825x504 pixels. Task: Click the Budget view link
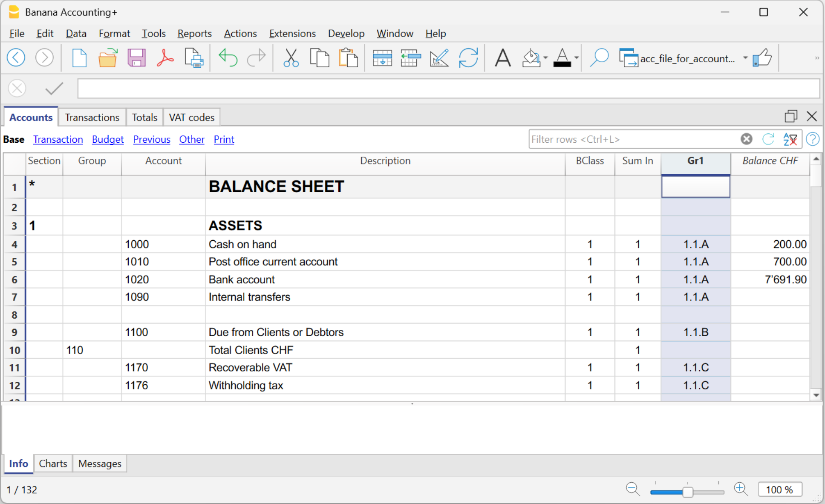click(107, 139)
